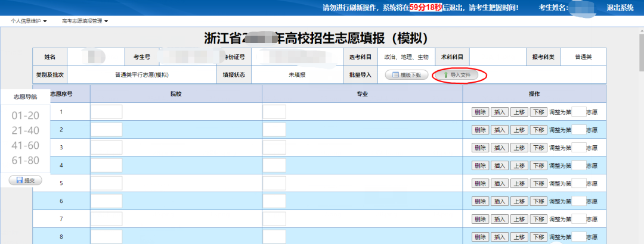Click the 院校 input box in row 6

[x=106, y=201]
